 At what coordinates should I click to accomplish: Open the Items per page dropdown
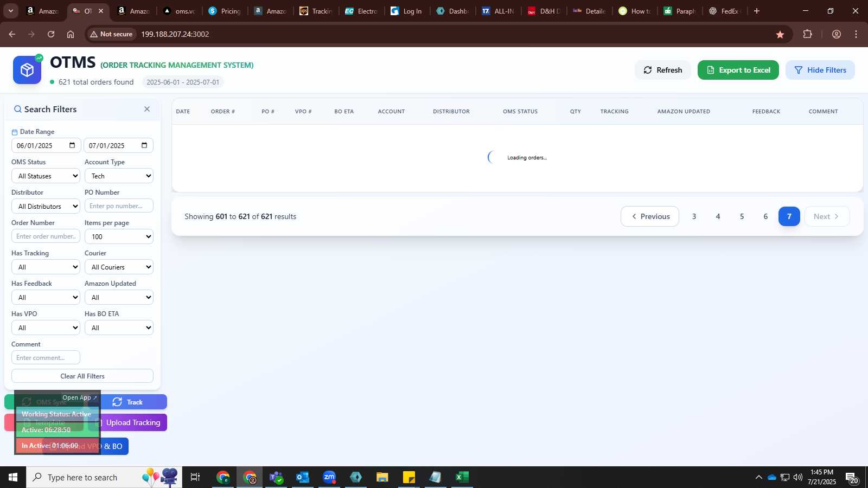119,236
